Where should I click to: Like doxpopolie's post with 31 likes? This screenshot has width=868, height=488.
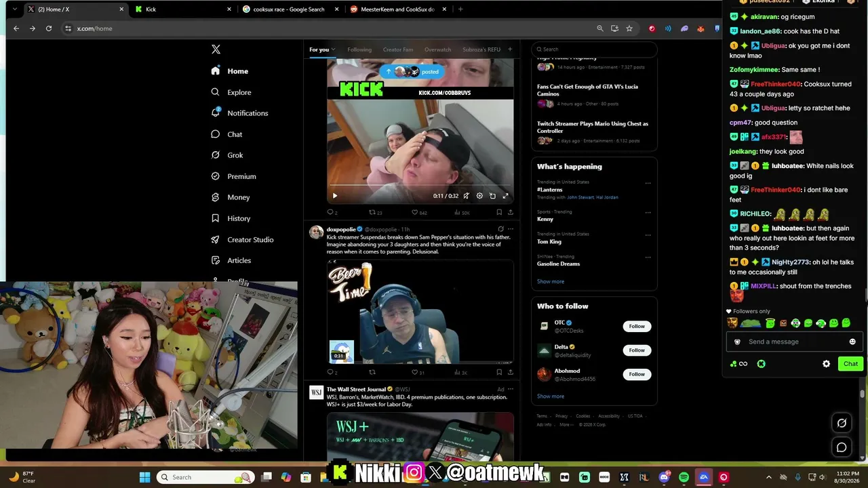click(x=418, y=372)
